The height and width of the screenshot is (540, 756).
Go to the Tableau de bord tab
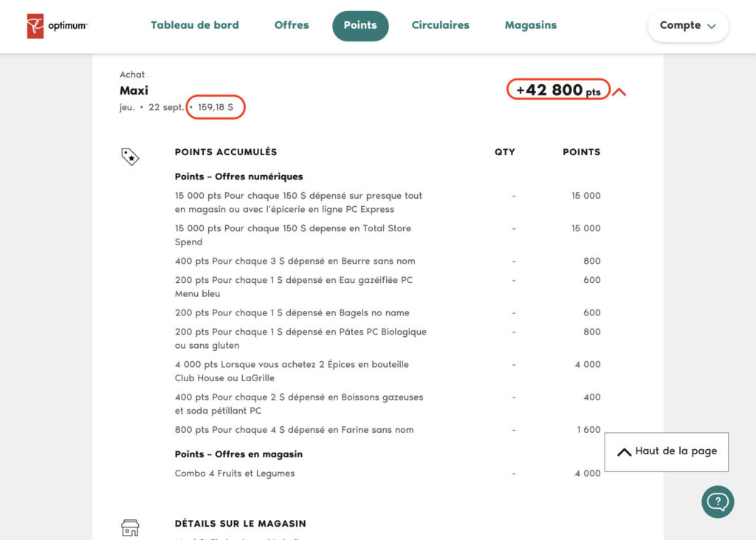point(195,25)
